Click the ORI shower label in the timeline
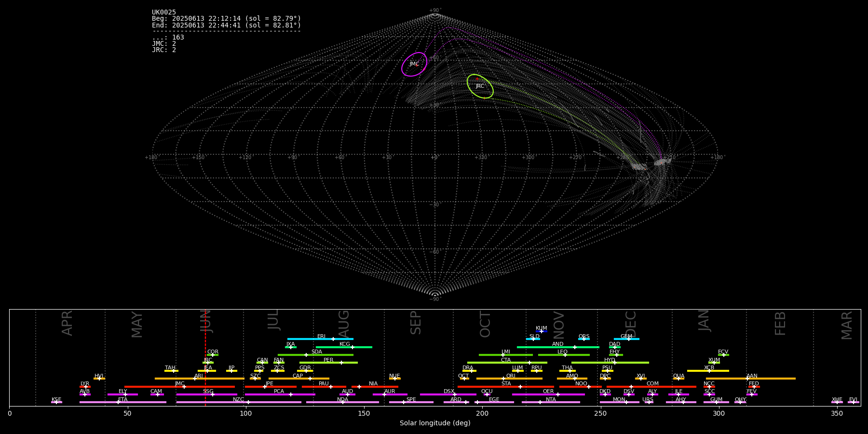The width and height of the screenshot is (868, 434). (x=511, y=376)
